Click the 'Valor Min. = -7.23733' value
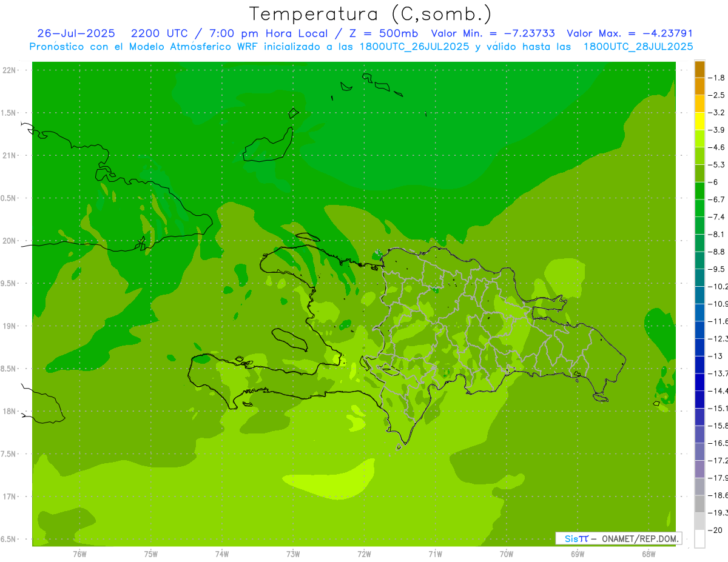Image resolution: width=728 pixels, height=562 pixels. tap(493, 33)
